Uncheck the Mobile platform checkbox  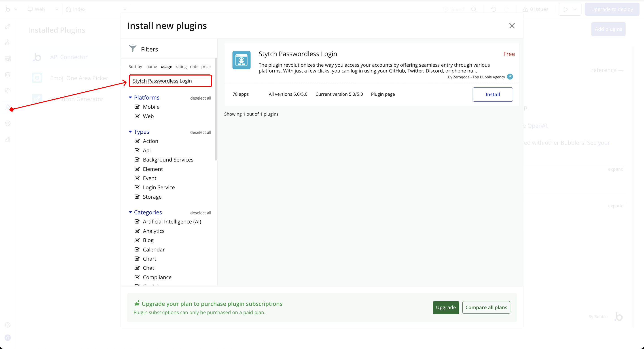coord(137,107)
